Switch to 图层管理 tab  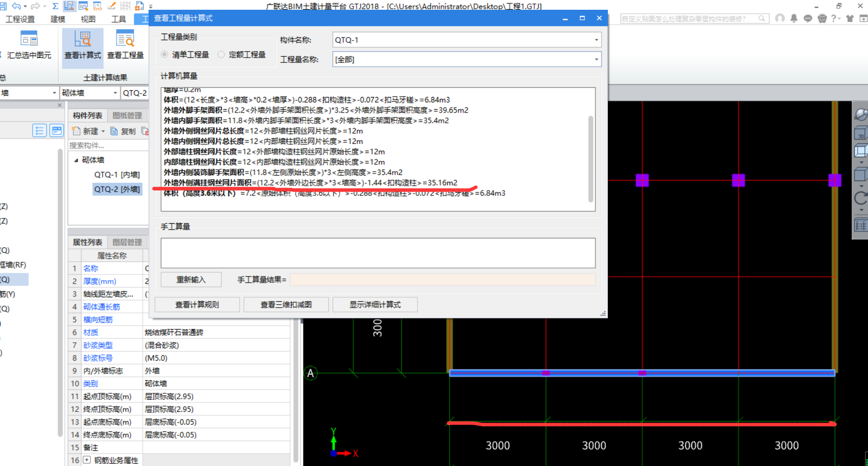[127, 242]
